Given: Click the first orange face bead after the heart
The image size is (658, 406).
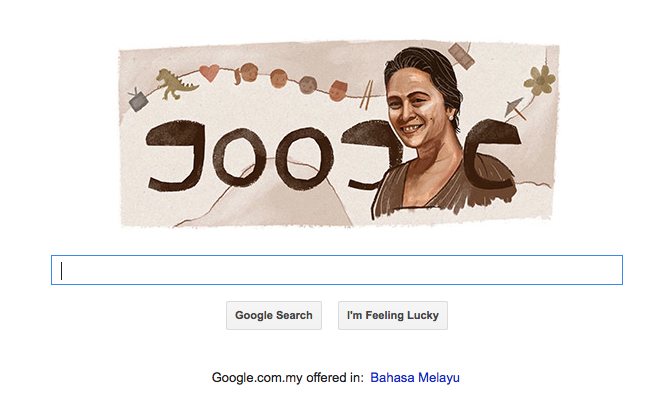Looking at the screenshot, I should click(x=248, y=72).
